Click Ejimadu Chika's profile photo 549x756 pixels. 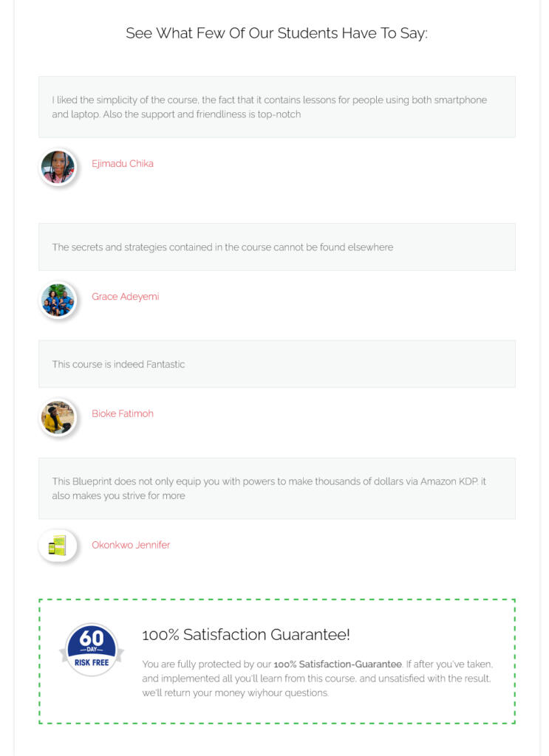click(x=58, y=168)
